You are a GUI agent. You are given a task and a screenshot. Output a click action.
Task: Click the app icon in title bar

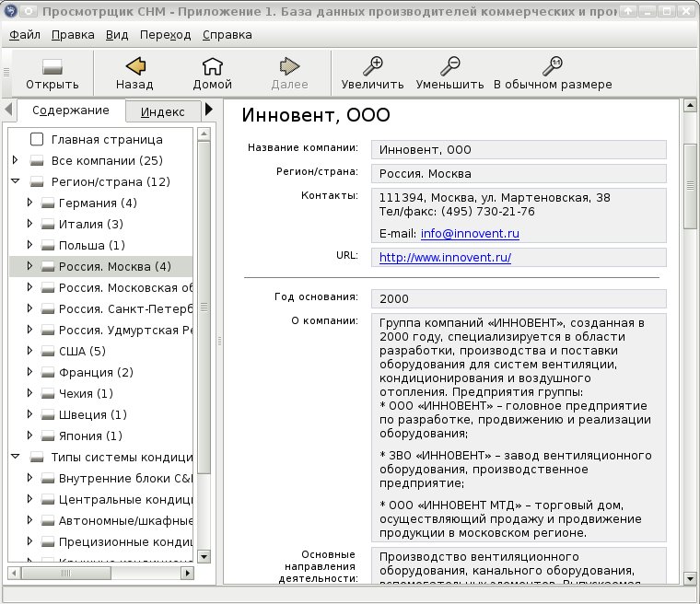[10, 11]
